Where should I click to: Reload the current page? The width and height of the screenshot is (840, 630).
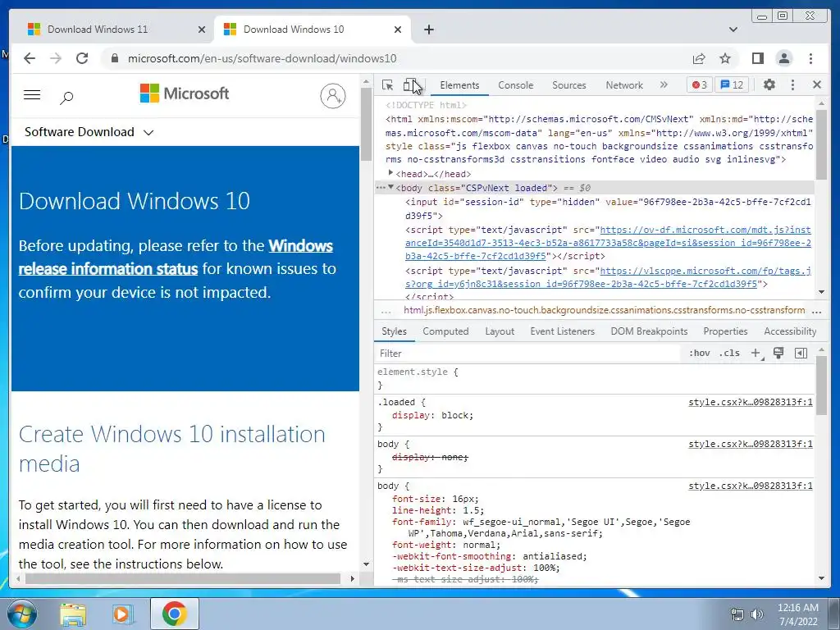(x=82, y=58)
